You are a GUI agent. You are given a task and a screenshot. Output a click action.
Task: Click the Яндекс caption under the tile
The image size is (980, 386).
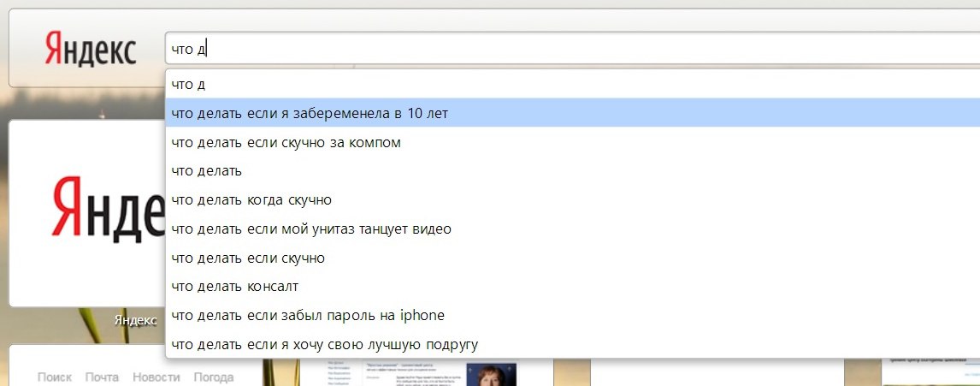(136, 320)
